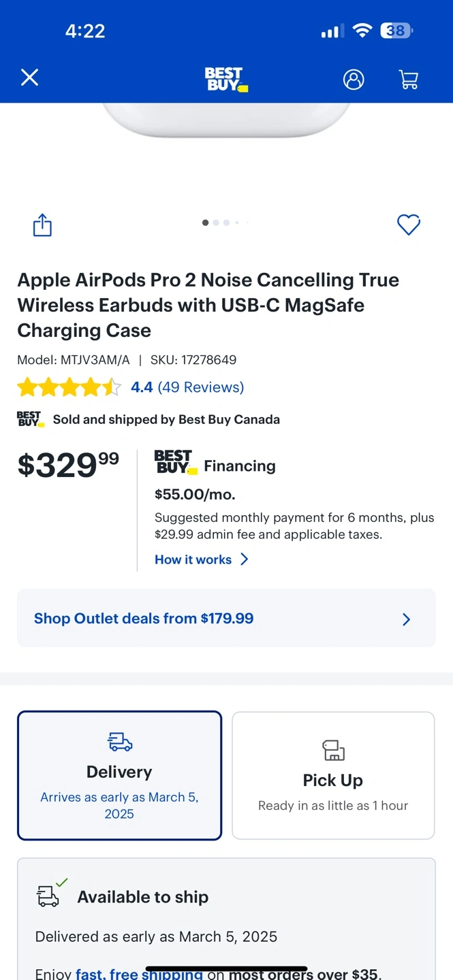This screenshot has width=453, height=980.
Task: Select the Delivery option
Action: click(x=119, y=775)
